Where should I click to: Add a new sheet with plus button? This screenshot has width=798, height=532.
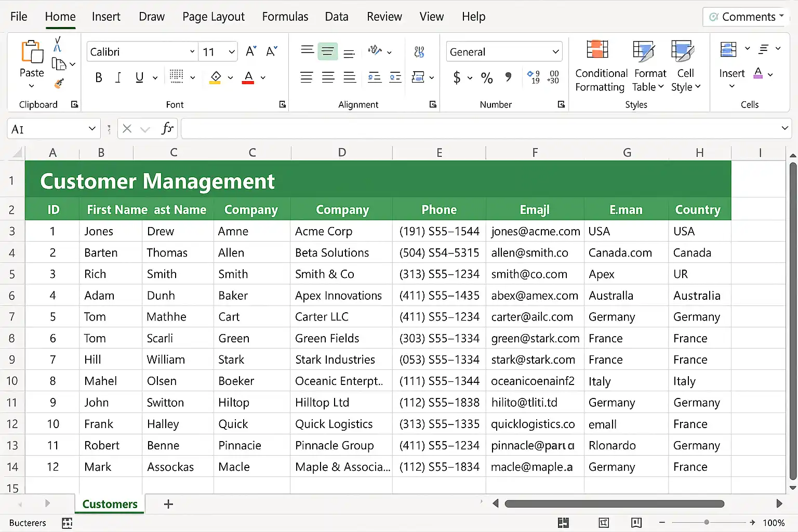point(168,504)
